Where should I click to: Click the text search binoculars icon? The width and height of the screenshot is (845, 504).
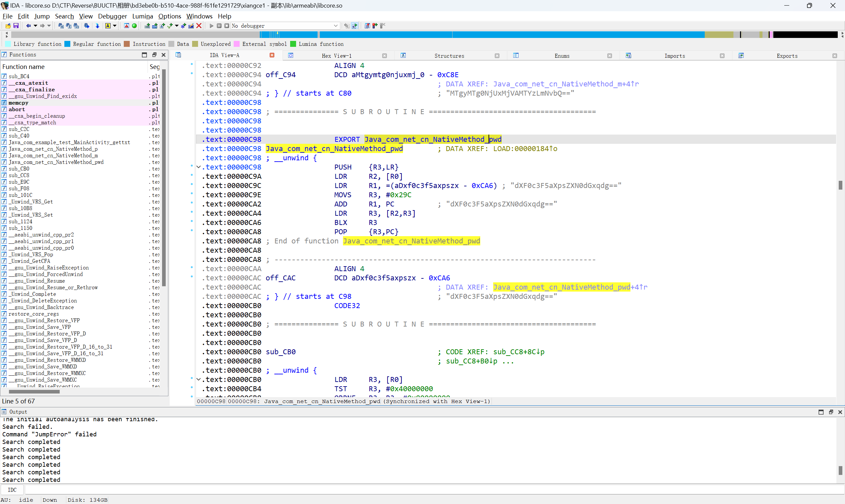click(69, 26)
